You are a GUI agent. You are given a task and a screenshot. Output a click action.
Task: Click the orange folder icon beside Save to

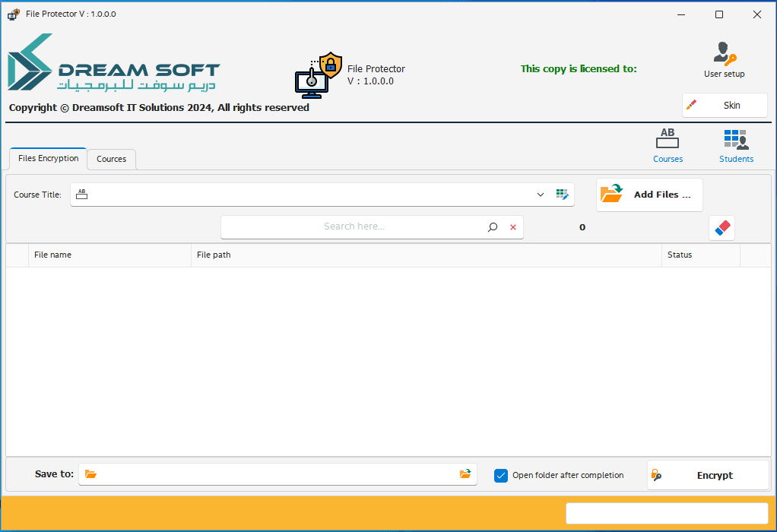point(90,474)
